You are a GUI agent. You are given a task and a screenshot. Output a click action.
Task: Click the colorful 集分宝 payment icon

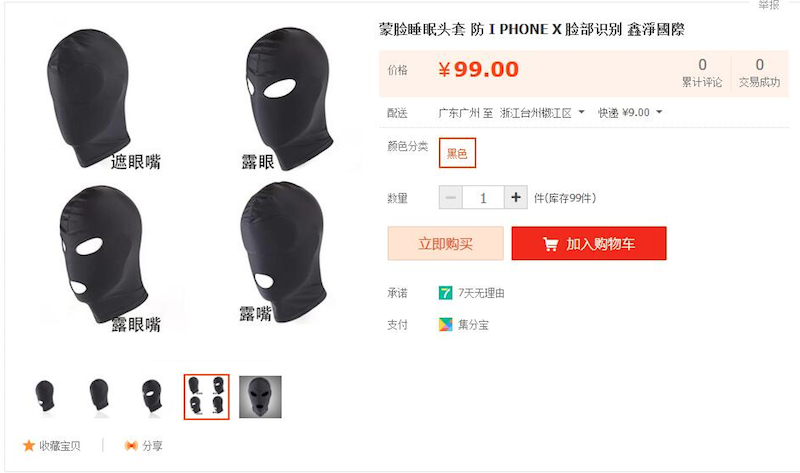445,325
